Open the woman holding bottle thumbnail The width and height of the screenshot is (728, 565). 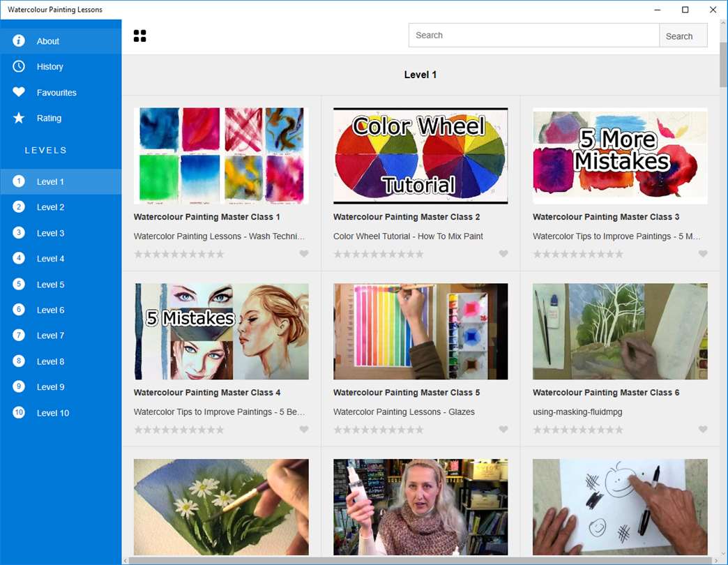click(x=420, y=507)
